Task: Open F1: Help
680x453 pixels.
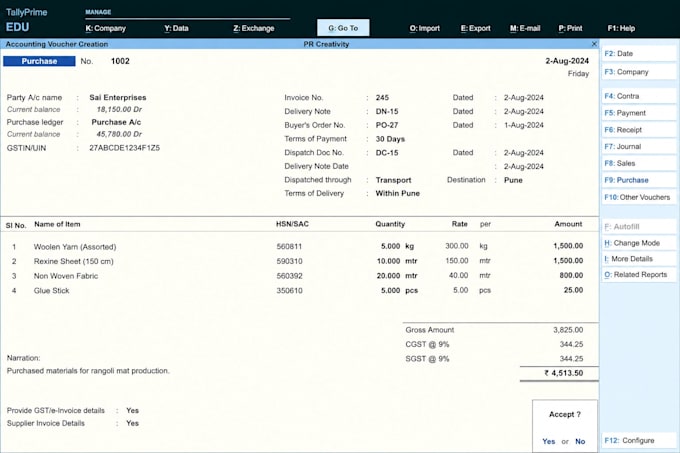Action: pyautogui.click(x=621, y=28)
